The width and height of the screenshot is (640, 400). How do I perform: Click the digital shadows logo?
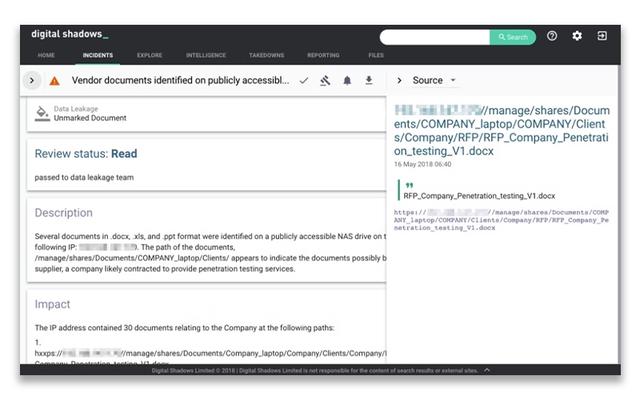(x=69, y=34)
